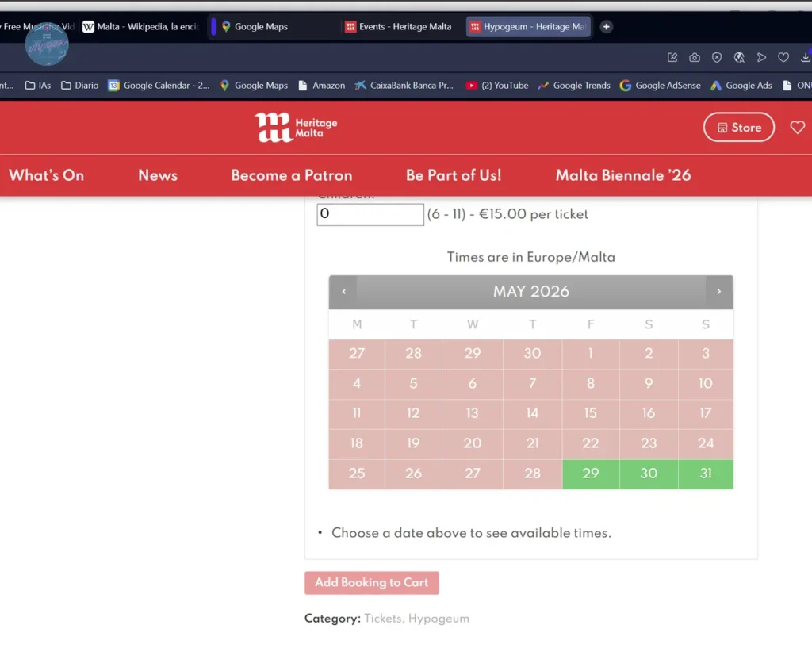Click the snapshot camera icon in toolbar
This screenshot has width=812, height=648.
[x=695, y=57]
